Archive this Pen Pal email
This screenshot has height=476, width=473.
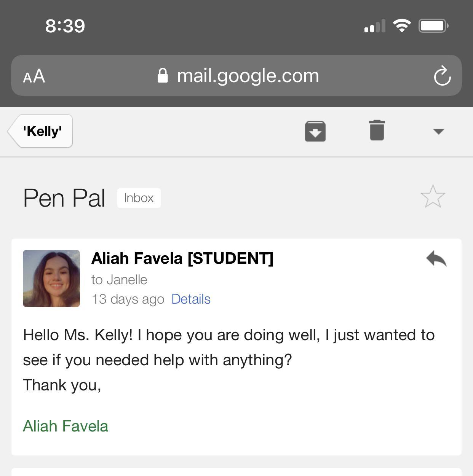pos(315,131)
